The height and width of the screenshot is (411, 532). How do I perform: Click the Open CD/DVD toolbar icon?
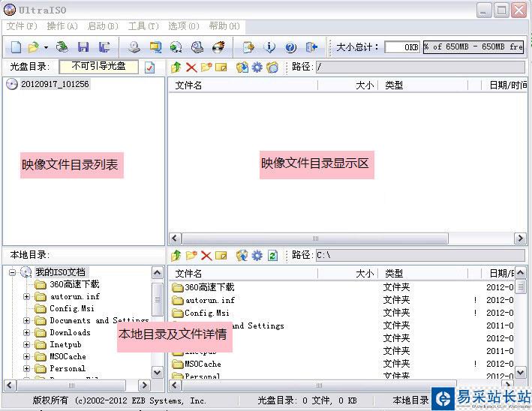coord(62,47)
